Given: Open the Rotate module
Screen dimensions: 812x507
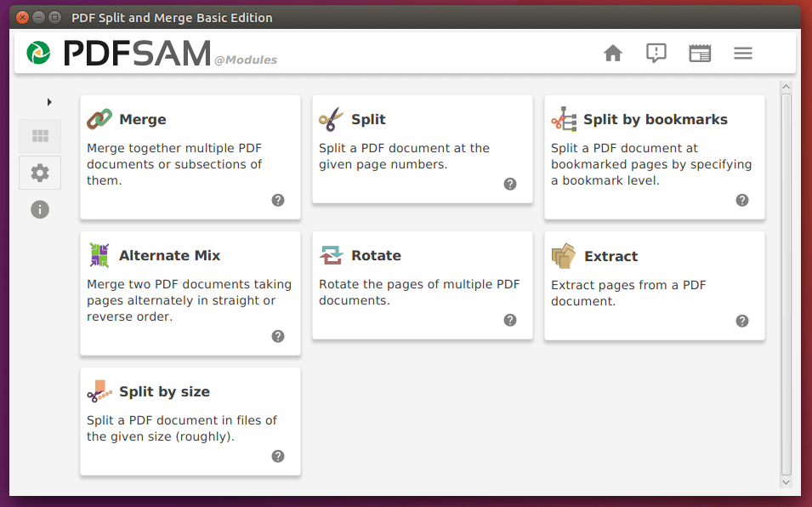Looking at the screenshot, I should tap(423, 285).
